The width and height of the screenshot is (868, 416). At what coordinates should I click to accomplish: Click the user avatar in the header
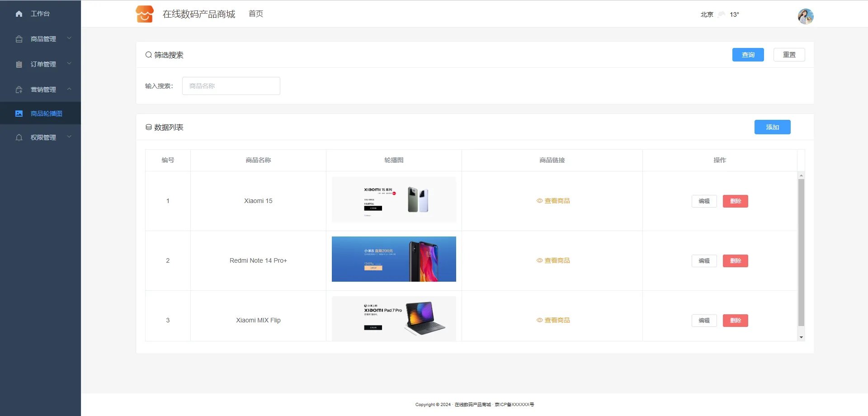tap(805, 16)
